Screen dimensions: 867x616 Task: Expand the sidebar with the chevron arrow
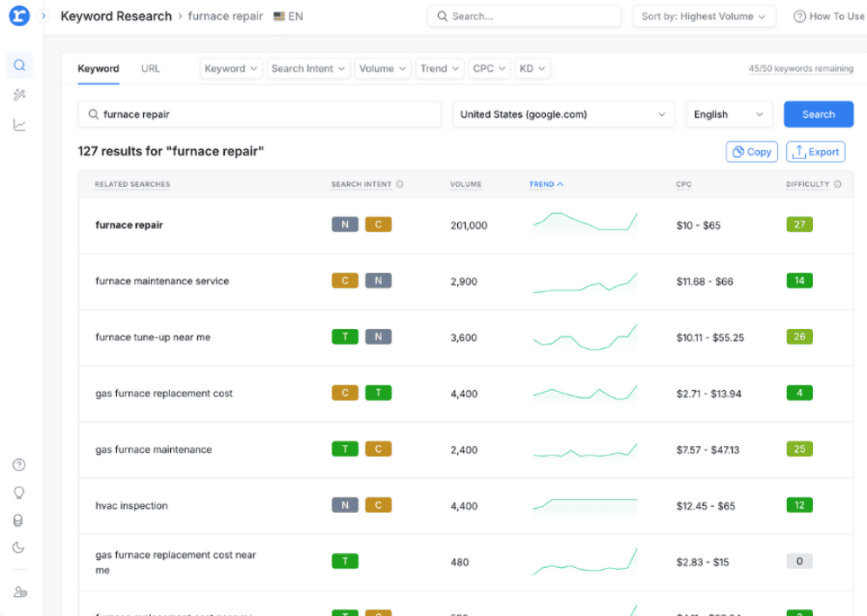tap(44, 16)
